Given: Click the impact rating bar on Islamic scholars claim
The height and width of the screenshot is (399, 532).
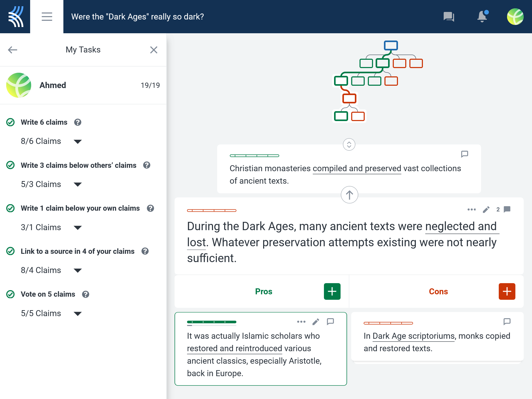Looking at the screenshot, I should tap(212, 322).
